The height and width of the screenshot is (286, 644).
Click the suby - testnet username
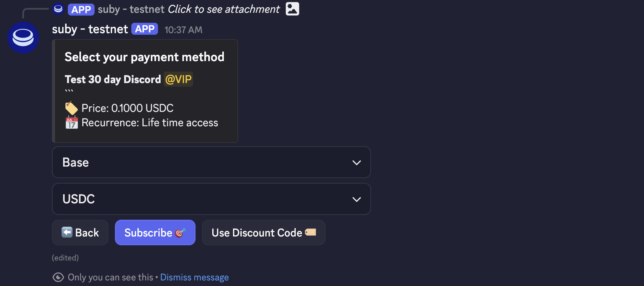point(90,29)
